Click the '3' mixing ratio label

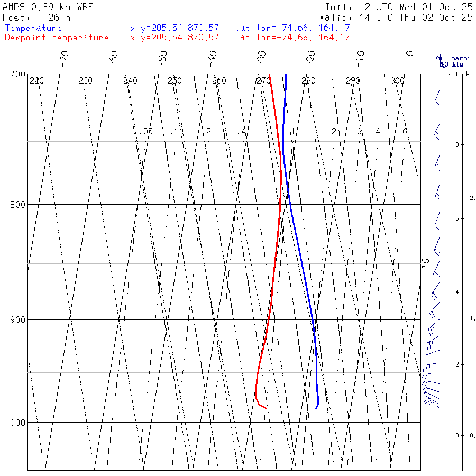(x=360, y=132)
